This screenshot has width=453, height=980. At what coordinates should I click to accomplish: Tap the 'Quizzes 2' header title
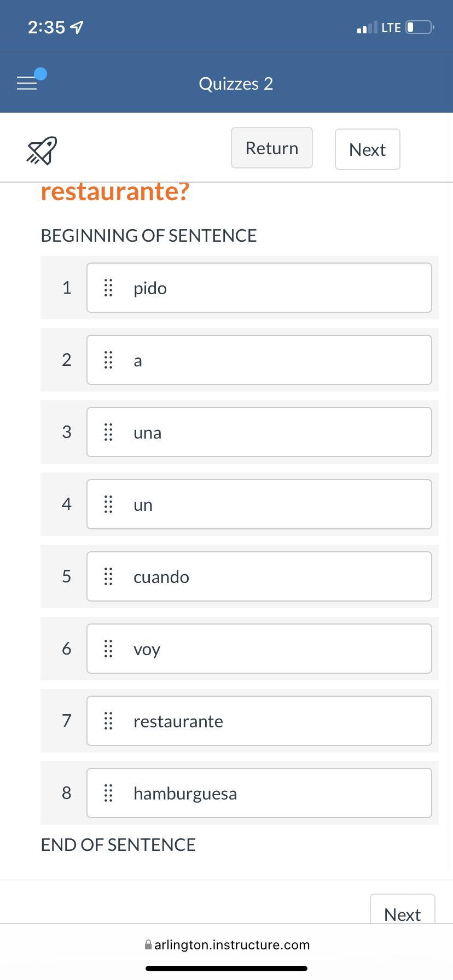pos(236,84)
